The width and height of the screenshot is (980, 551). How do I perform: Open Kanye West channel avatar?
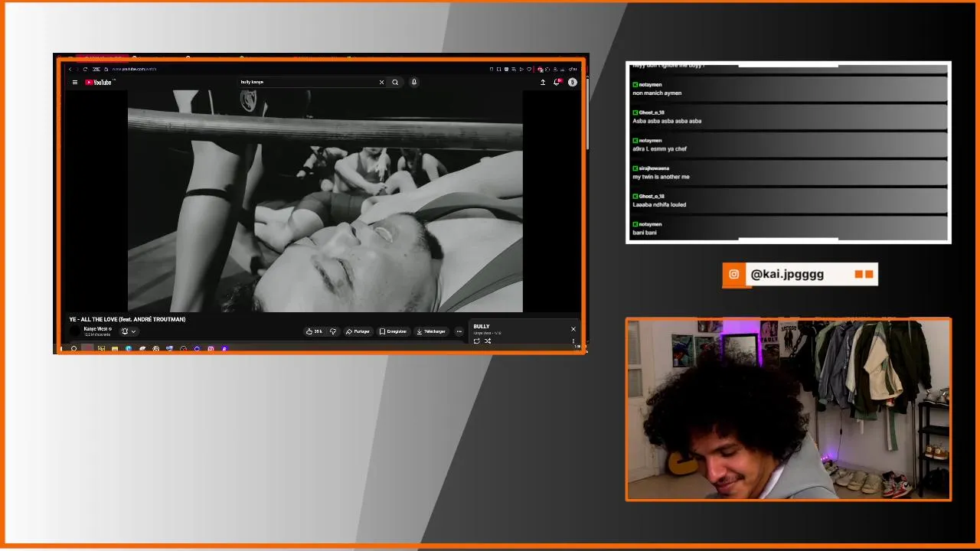pyautogui.click(x=75, y=331)
